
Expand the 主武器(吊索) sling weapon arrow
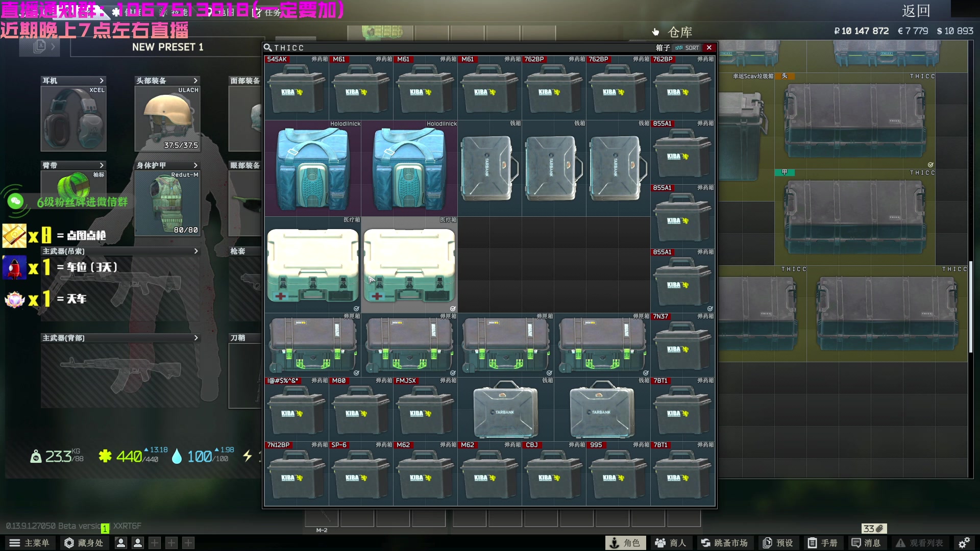coord(196,251)
